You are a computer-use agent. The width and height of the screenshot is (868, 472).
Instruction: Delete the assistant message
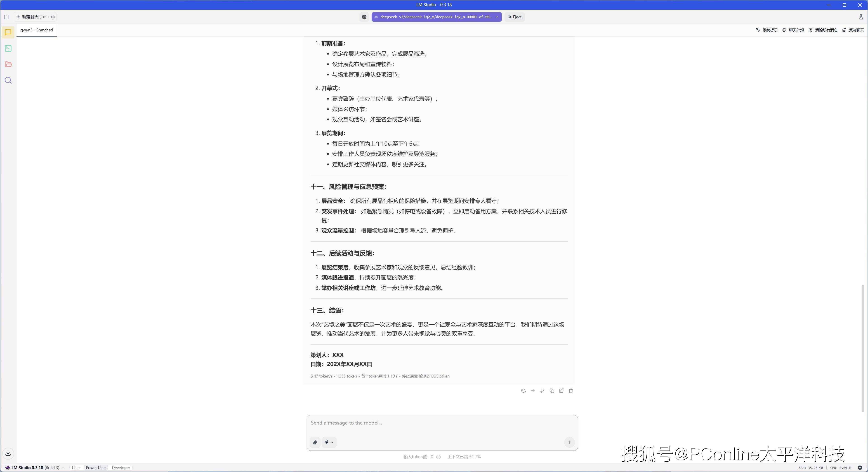click(571, 391)
